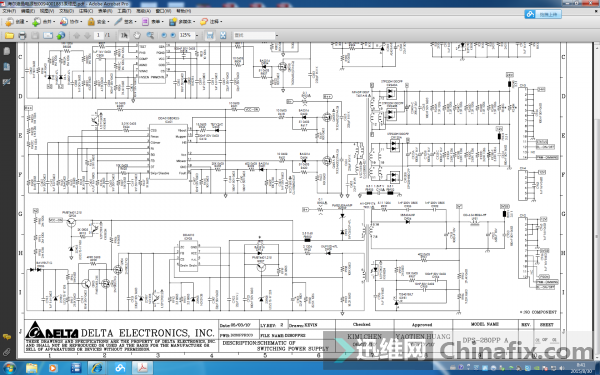Open a file with the folder icon
The width and height of the screenshot is (600, 375).
(x=9, y=36)
